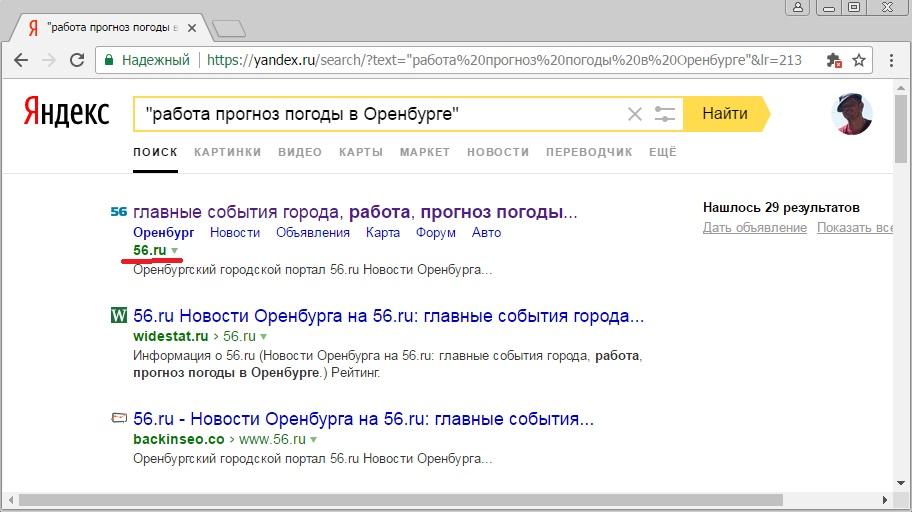The width and height of the screenshot is (912, 512).
Task: Click the horizontal scrollbar thumb
Action: 401,500
